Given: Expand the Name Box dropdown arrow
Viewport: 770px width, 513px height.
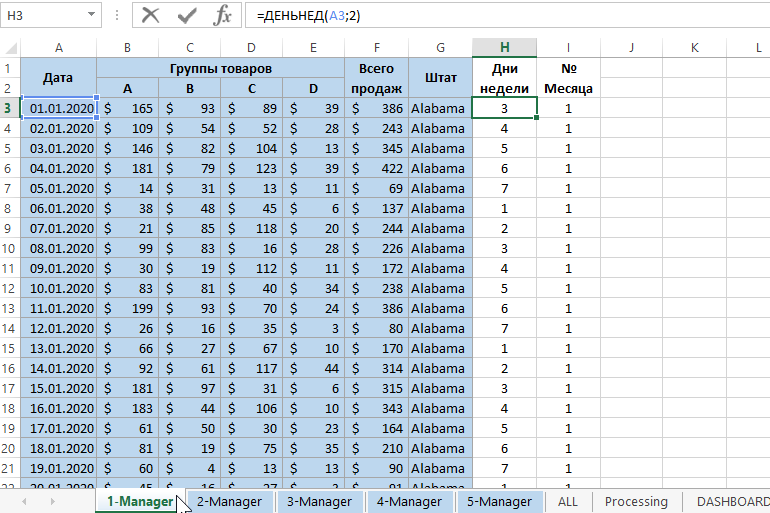Looking at the screenshot, I should click(92, 15).
